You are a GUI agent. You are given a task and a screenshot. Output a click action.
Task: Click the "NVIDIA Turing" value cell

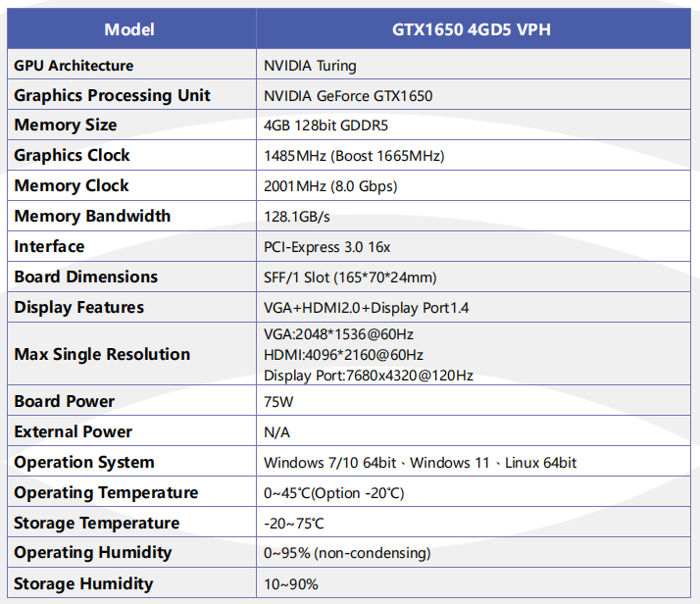click(x=310, y=66)
